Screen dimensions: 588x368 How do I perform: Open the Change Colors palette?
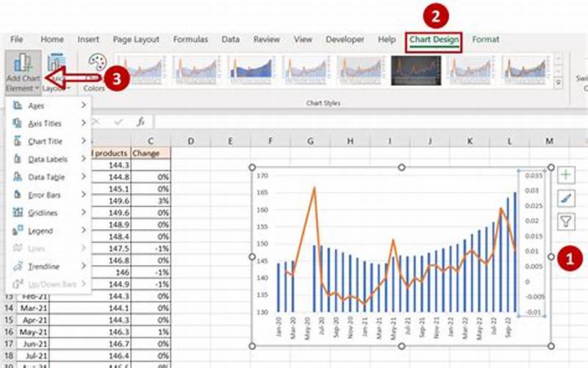[96, 72]
